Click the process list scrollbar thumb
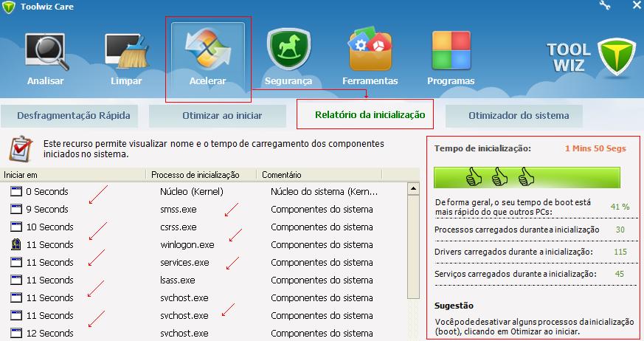 pyautogui.click(x=413, y=247)
